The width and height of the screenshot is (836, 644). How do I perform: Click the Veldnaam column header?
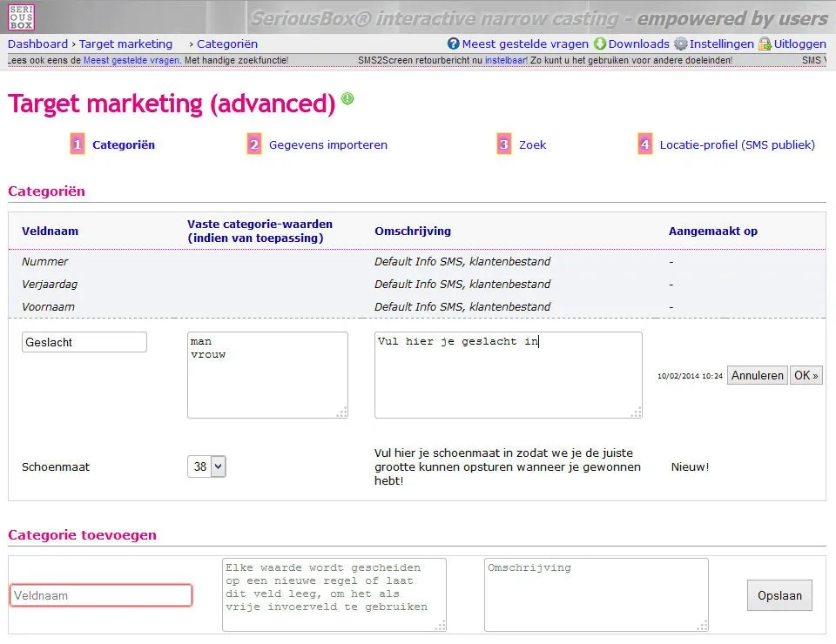coord(51,231)
